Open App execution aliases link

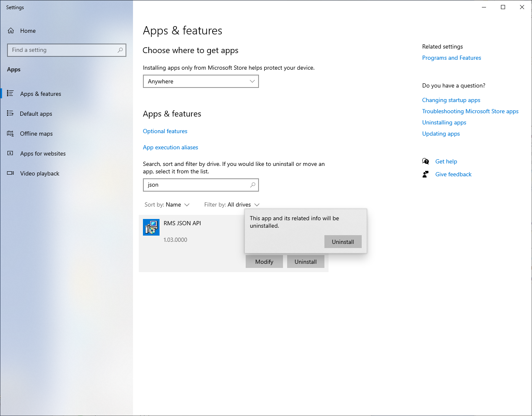(x=170, y=147)
